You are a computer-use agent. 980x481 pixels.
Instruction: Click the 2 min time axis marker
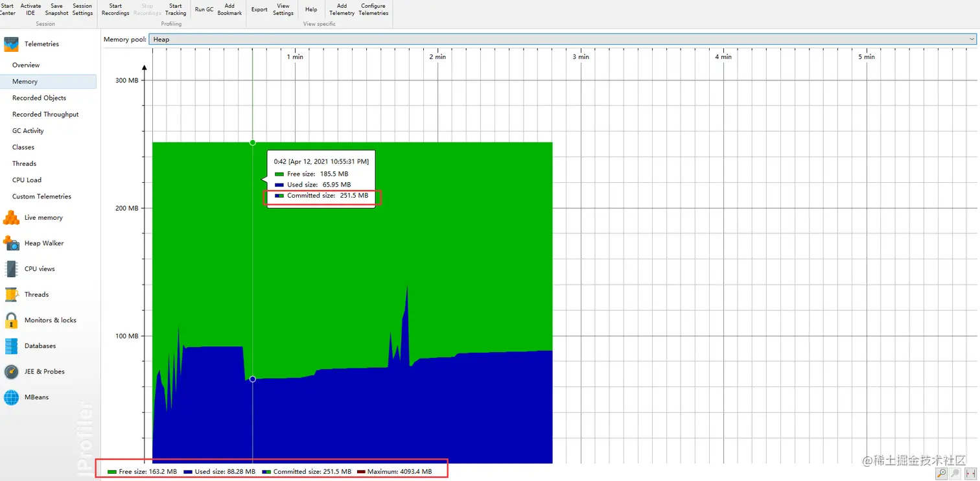438,57
